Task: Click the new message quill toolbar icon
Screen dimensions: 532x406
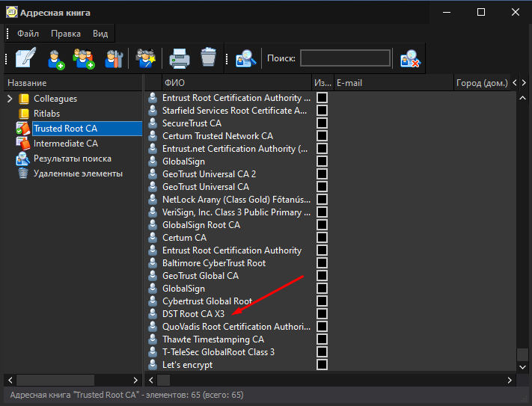Action: pyautogui.click(x=25, y=58)
